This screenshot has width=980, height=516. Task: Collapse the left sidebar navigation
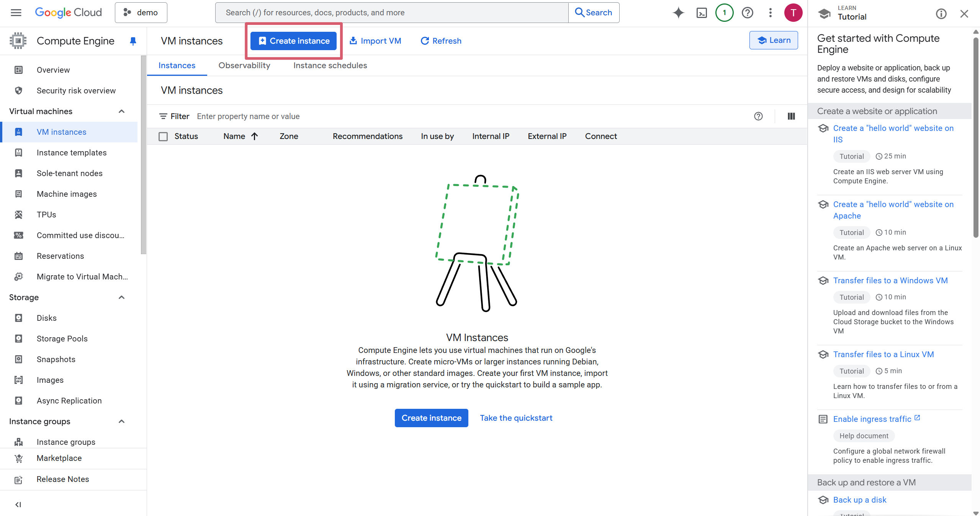(18, 505)
